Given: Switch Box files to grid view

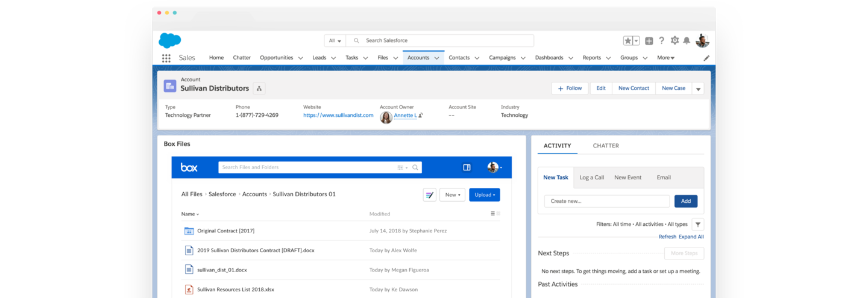Looking at the screenshot, I should tap(498, 214).
